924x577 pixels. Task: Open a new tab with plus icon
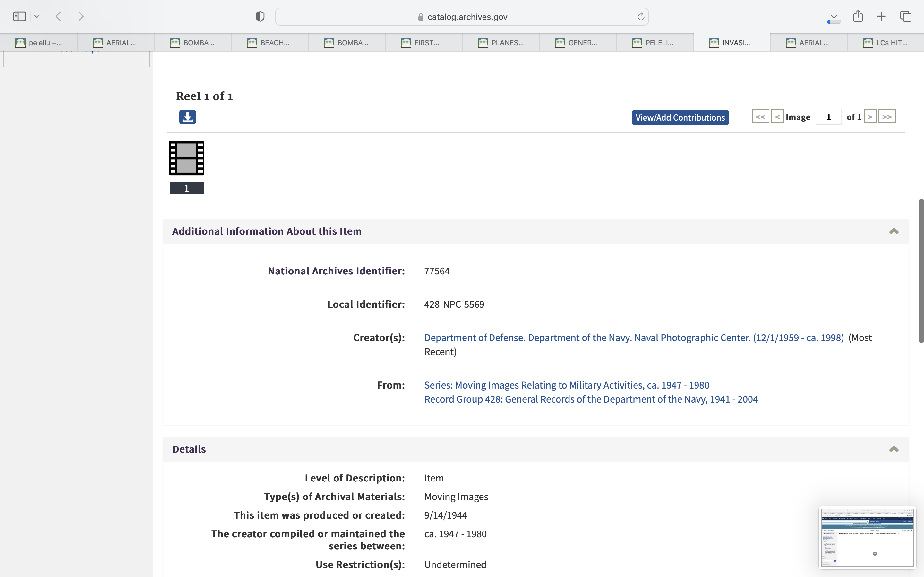click(x=881, y=16)
